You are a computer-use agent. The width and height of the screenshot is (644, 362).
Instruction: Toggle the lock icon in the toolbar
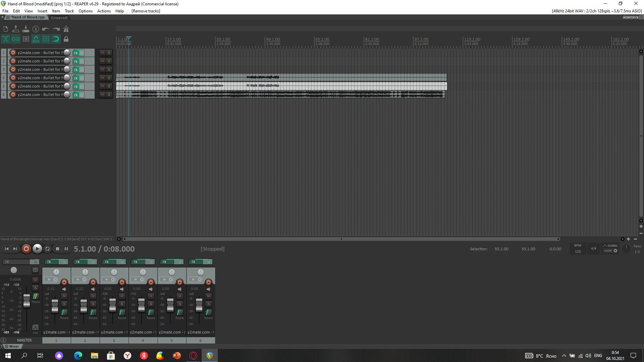[x=66, y=39]
